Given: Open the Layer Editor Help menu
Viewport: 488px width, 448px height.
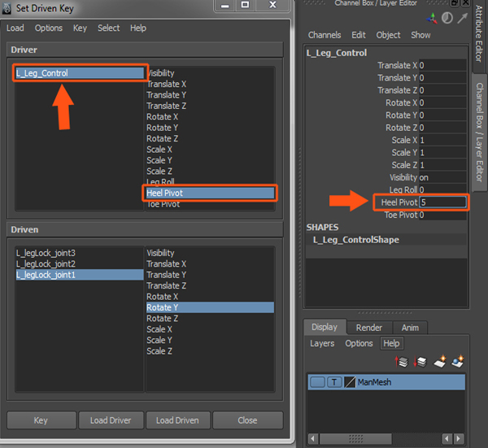Looking at the screenshot, I should tap(391, 343).
